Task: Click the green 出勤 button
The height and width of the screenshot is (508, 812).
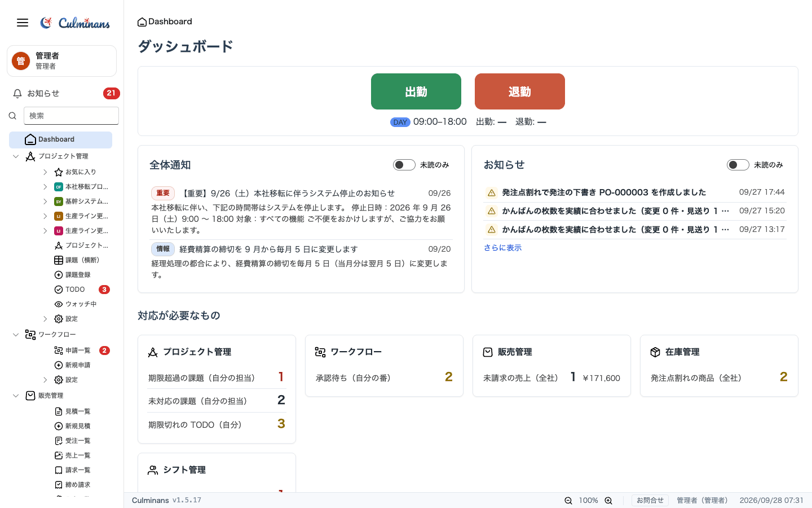Action: tap(416, 91)
